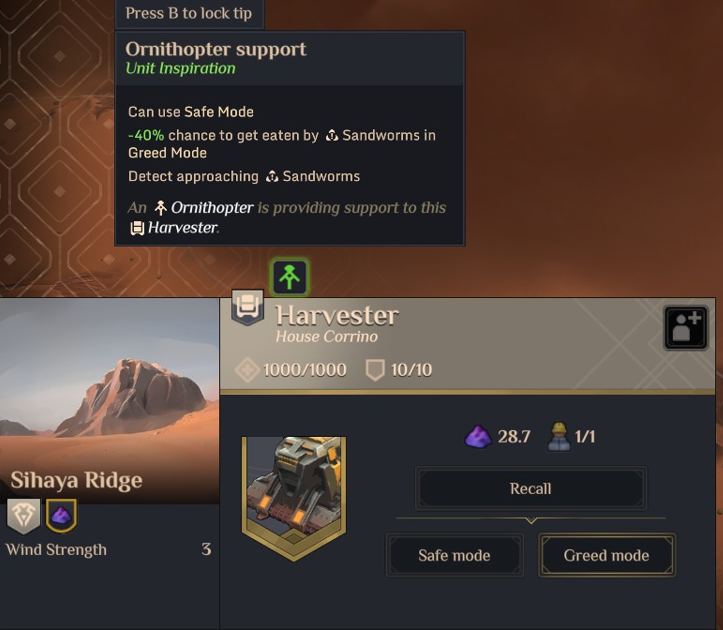Click the Sandworms icon in Detect line
The width and height of the screenshot is (723, 630).
[x=272, y=177]
